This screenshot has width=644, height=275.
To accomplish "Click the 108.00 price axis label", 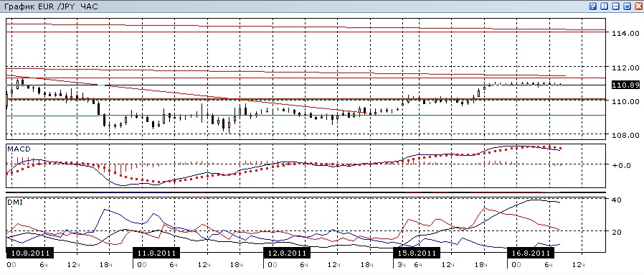I will (625, 135).
